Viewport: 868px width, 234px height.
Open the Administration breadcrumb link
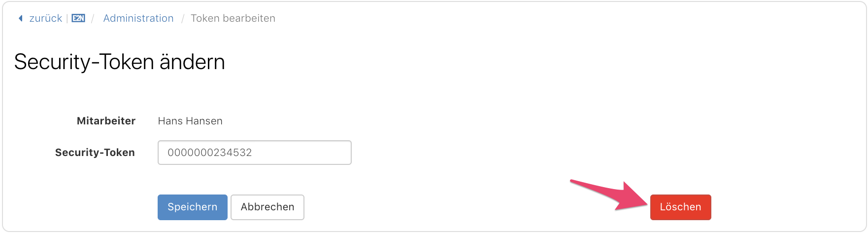pos(138,18)
